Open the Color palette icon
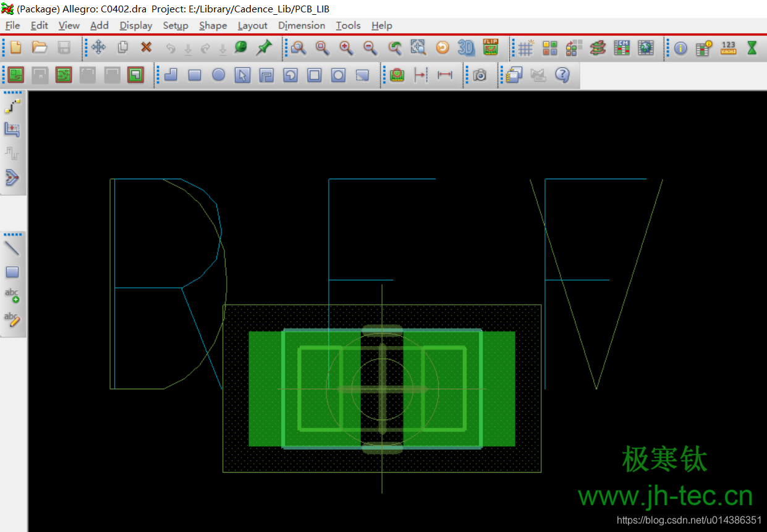Screen dimensions: 767x532 click(x=550, y=48)
